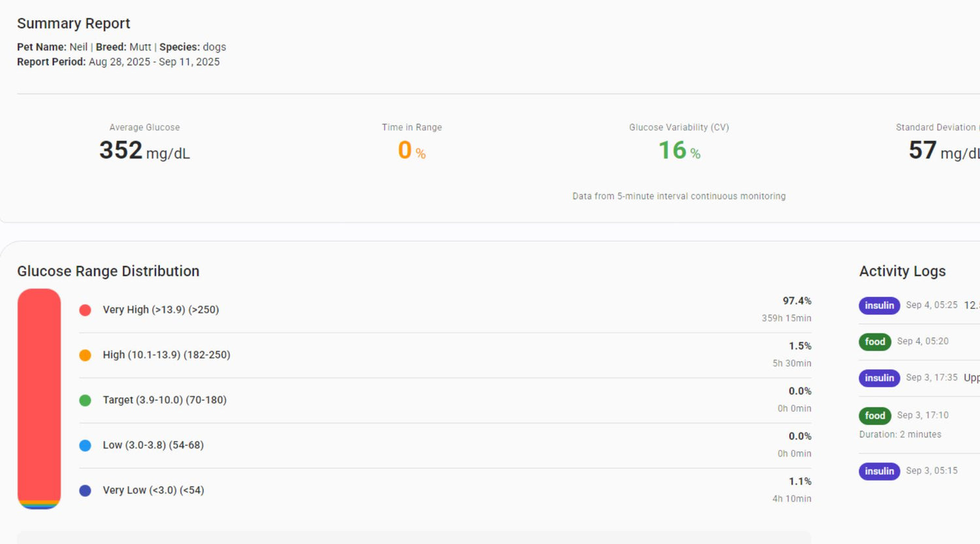Screen dimensions: 980x544
Task: Click the orange High range dot
Action: [x=85, y=355]
